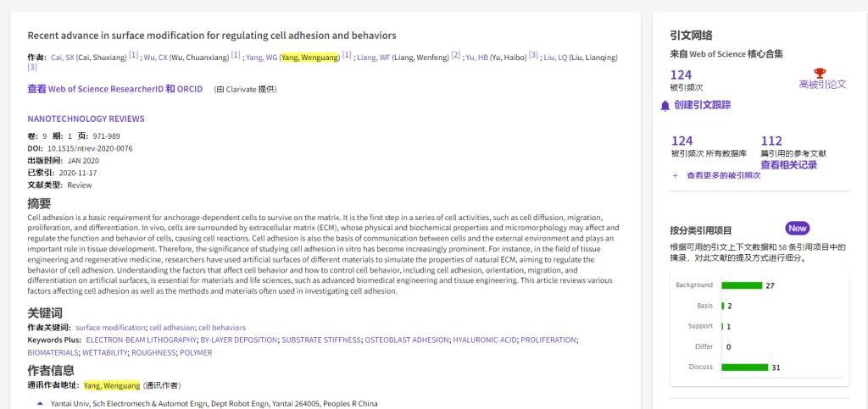The height and width of the screenshot is (409, 868).
Task: Click 创建引文跟踪 button
Action: pos(702,105)
